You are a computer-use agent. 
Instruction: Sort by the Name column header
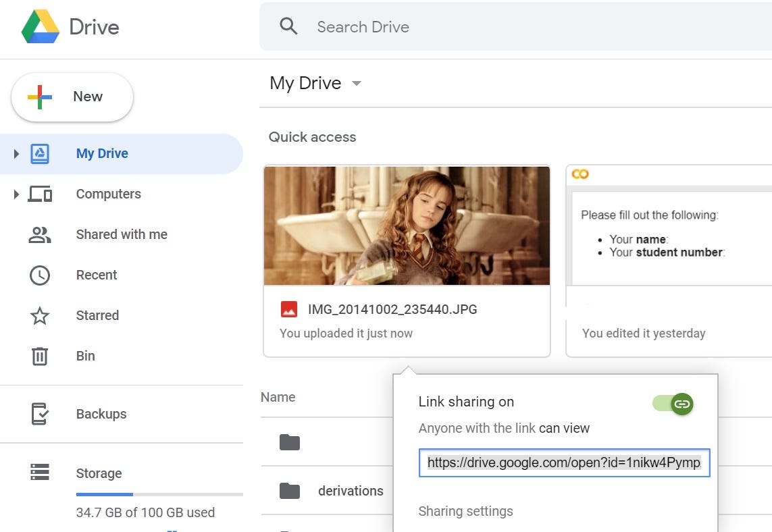tap(278, 397)
